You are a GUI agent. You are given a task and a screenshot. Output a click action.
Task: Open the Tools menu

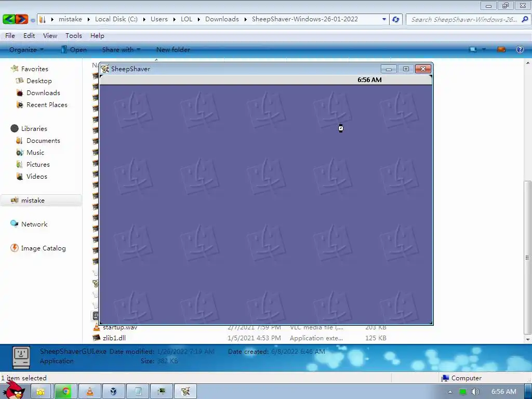pyautogui.click(x=74, y=36)
